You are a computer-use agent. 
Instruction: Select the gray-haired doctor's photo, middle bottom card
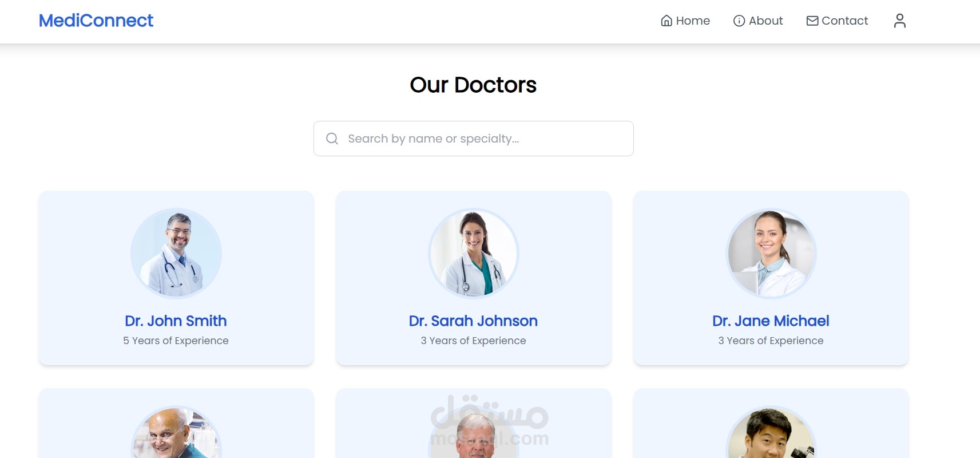click(x=474, y=433)
